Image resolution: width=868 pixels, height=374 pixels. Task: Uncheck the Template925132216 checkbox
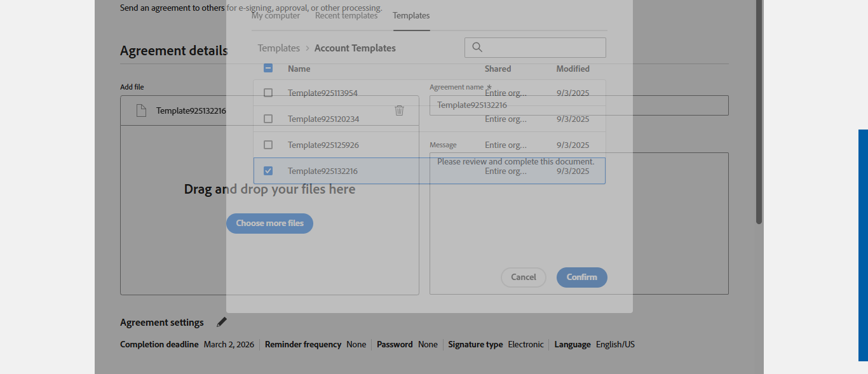[268, 171]
